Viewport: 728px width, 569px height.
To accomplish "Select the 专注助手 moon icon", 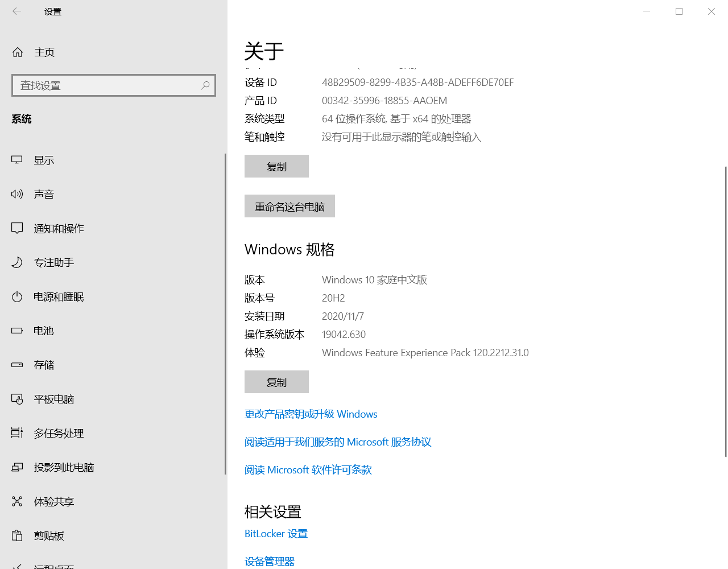I will pos(17,262).
